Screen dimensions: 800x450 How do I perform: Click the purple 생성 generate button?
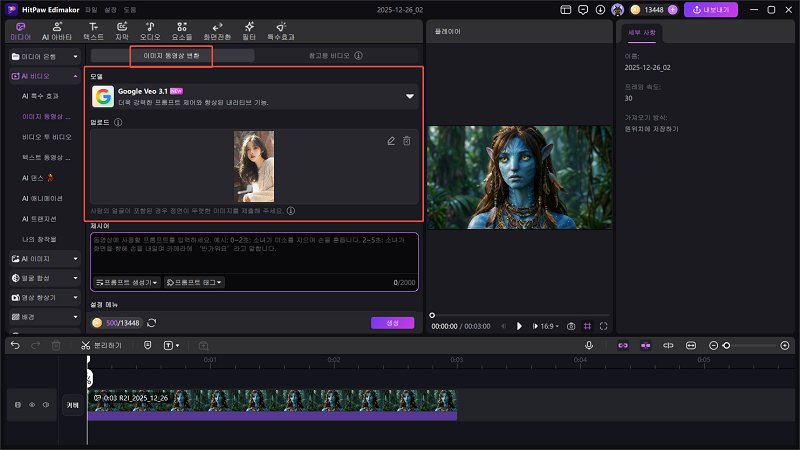(x=392, y=323)
